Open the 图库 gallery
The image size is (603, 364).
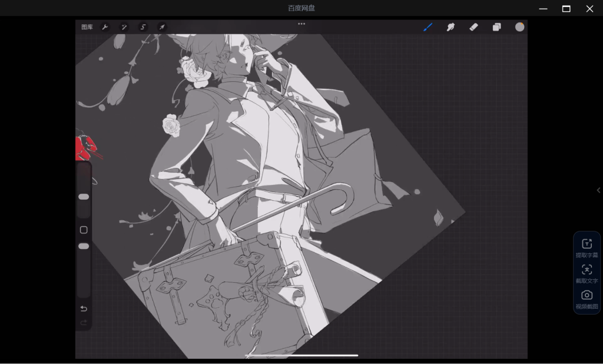87,27
